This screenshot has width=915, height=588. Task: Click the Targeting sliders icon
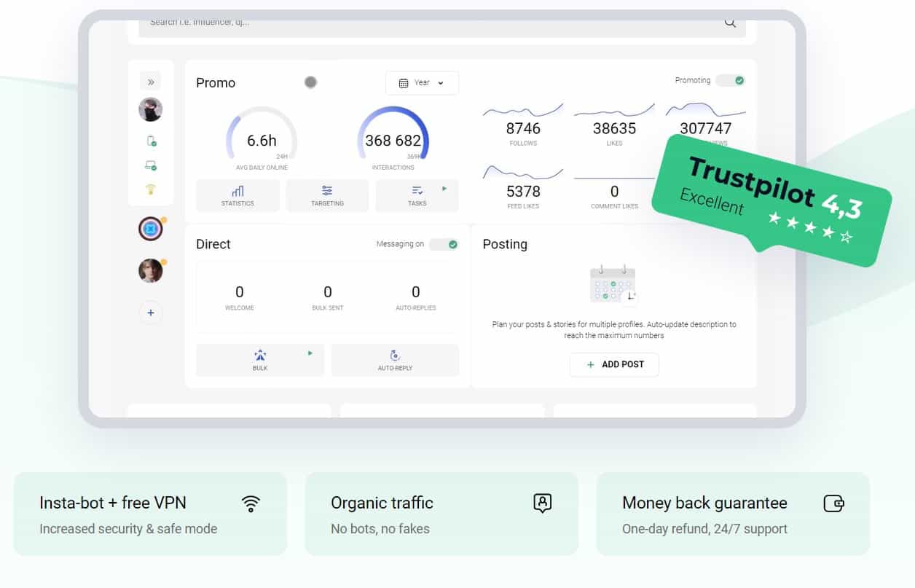[x=327, y=191]
